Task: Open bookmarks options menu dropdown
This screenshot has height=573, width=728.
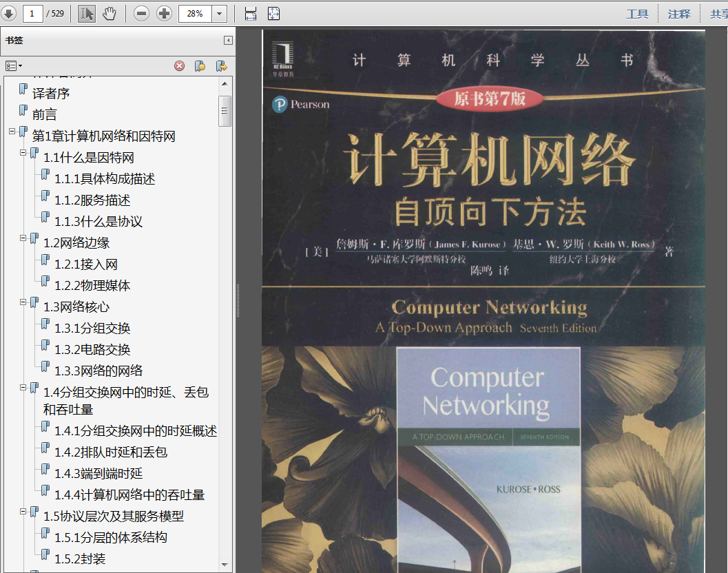Action: [x=14, y=66]
